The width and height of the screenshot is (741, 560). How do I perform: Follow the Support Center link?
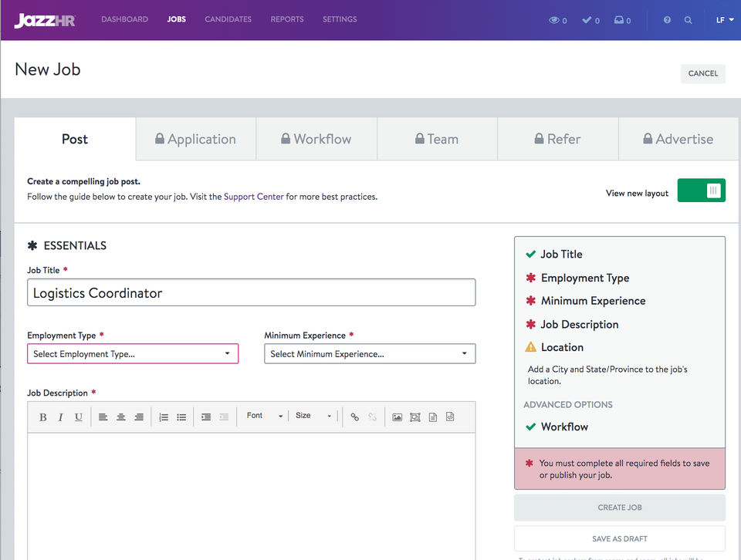pyautogui.click(x=254, y=197)
